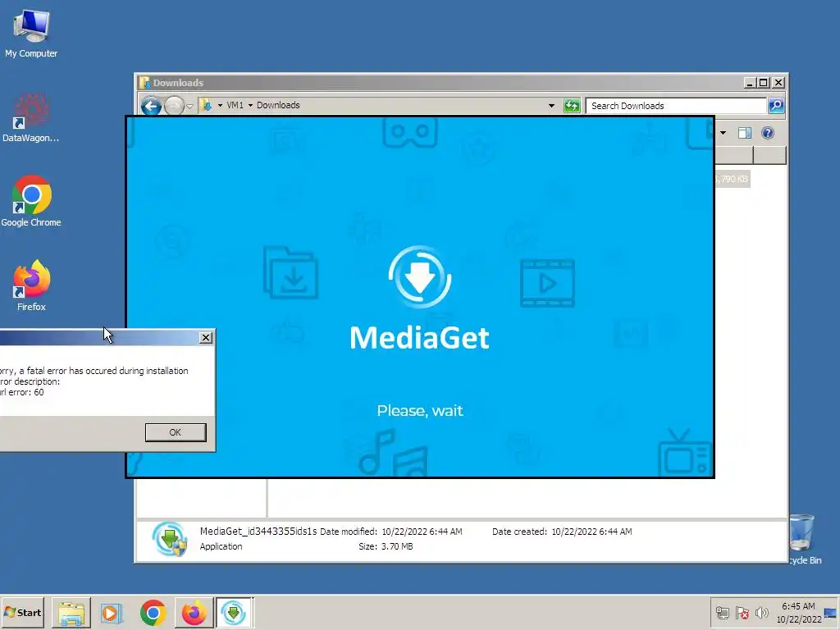Screen dimensions: 840x630
Task: Click the Start button
Action: point(22,612)
